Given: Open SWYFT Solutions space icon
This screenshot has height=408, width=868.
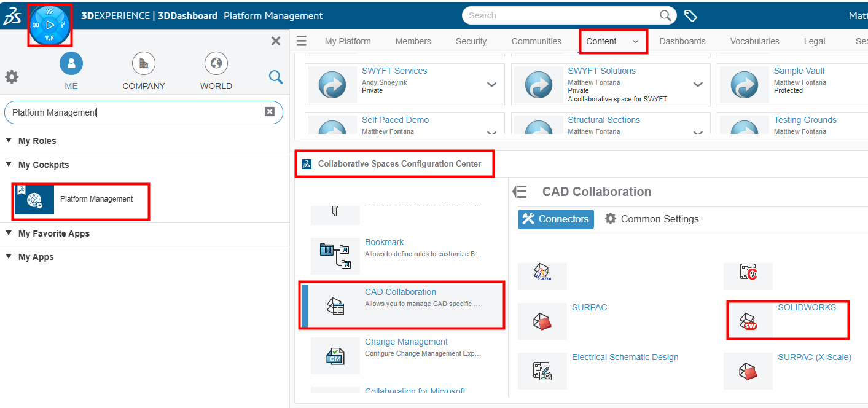Looking at the screenshot, I should 538,85.
